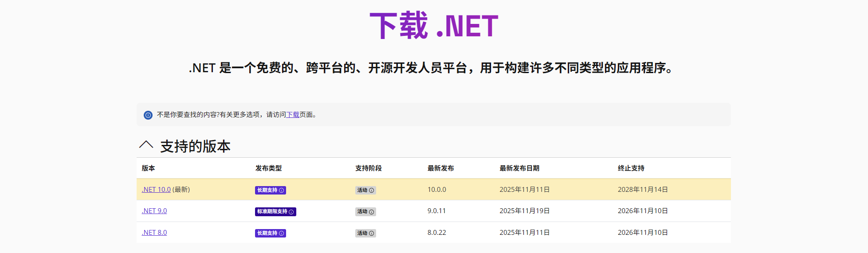The image size is (868, 253).
Task: Click 长期支持 badge in .NET 10.0 row
Action: 270,190
